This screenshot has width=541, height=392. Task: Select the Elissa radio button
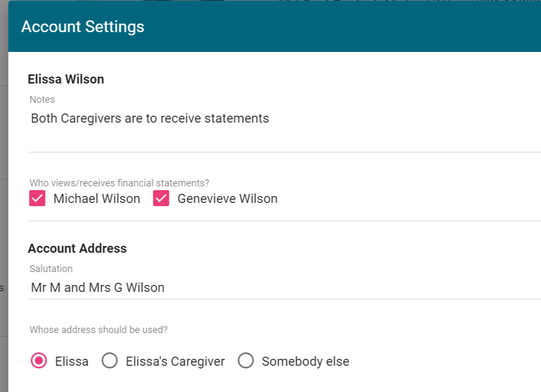click(x=39, y=361)
